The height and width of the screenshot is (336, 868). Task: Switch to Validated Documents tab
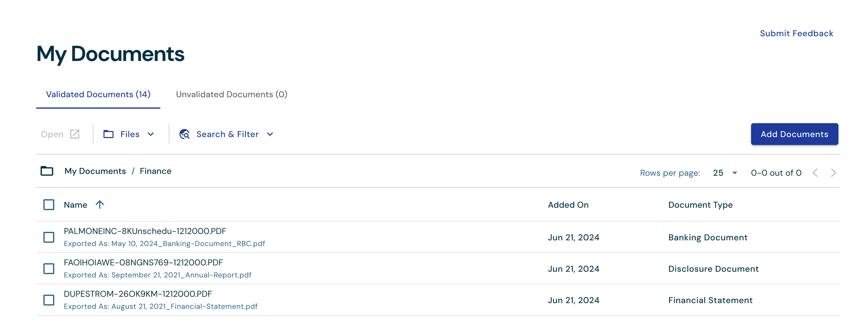click(98, 94)
